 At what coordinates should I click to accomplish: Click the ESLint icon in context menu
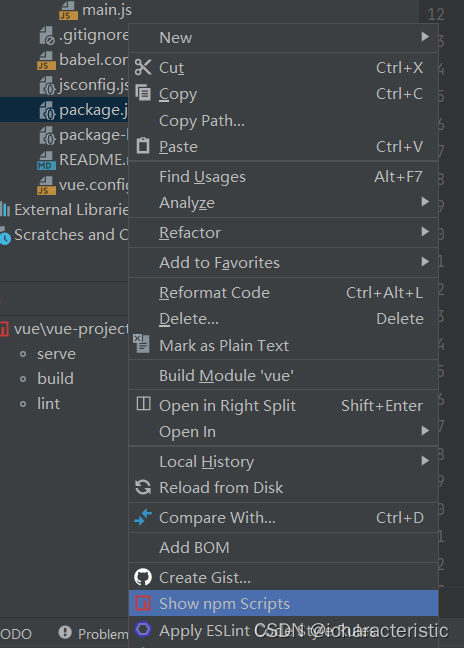[x=143, y=630]
